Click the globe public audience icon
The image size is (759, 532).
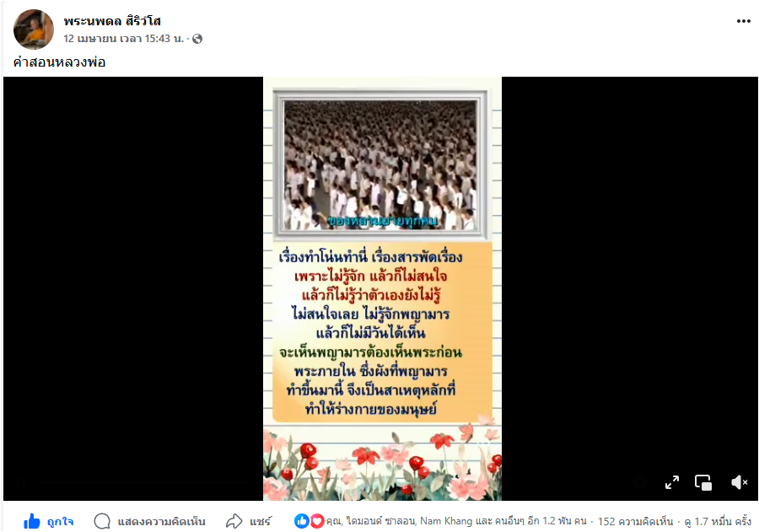(197, 39)
